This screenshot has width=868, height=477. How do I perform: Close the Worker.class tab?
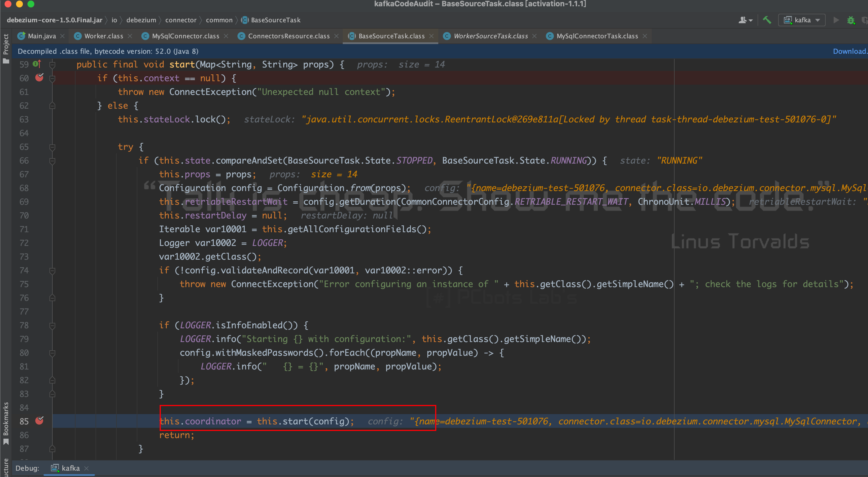click(130, 36)
